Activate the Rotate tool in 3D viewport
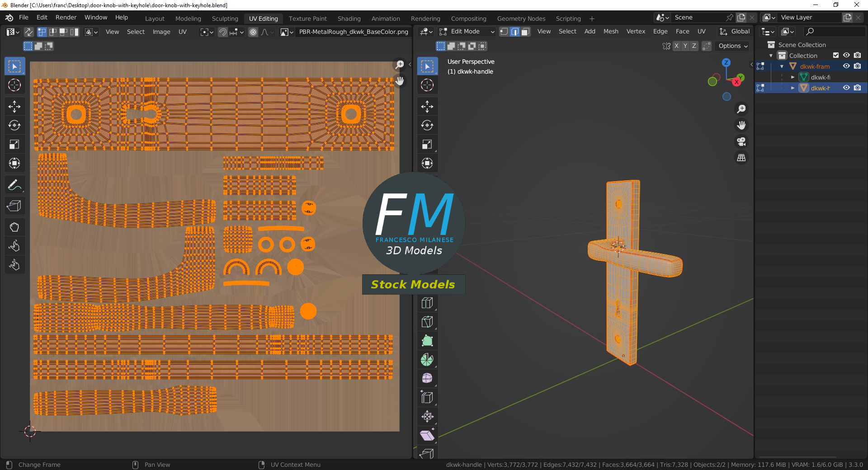 coord(427,125)
